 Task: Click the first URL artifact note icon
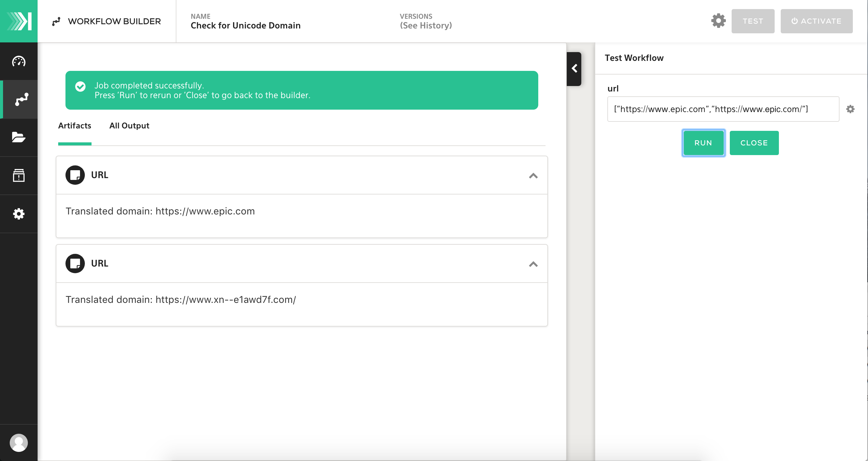(75, 175)
